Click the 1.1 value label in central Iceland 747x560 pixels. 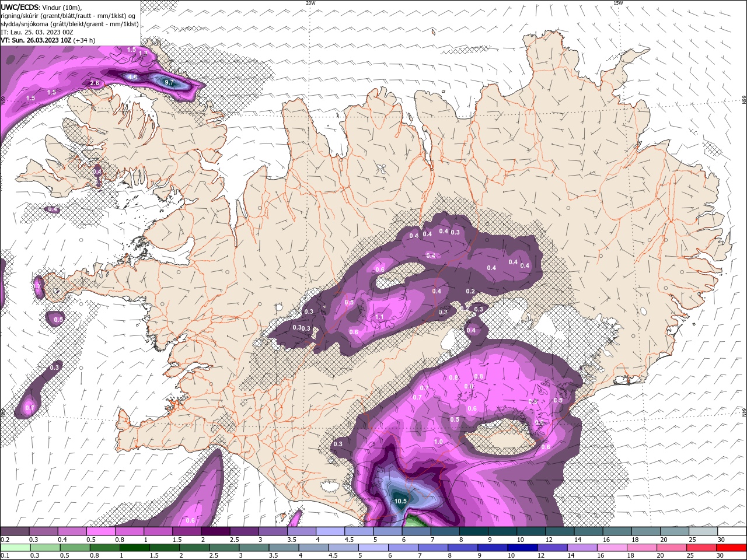click(379, 317)
